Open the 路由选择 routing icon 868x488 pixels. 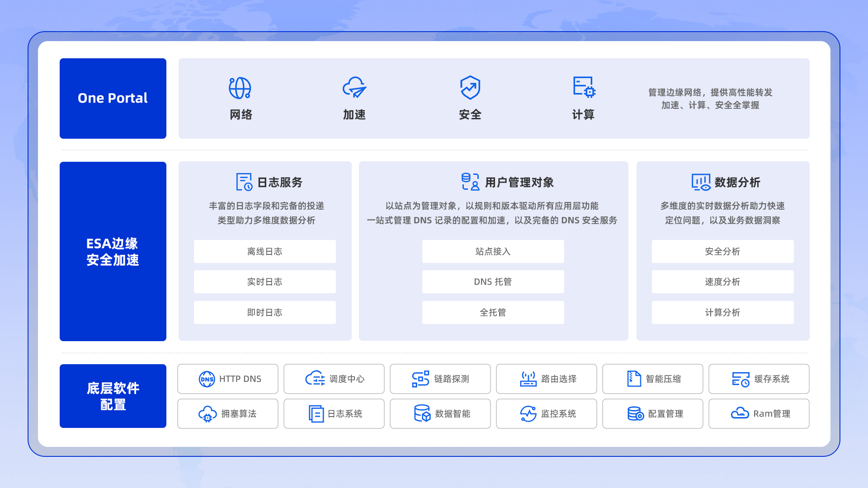coord(527,379)
